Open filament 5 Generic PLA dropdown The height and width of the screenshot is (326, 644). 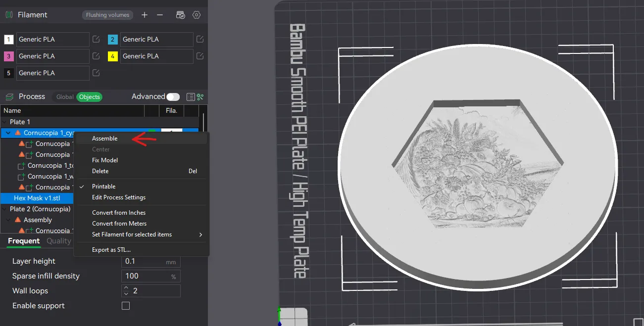tap(52, 73)
